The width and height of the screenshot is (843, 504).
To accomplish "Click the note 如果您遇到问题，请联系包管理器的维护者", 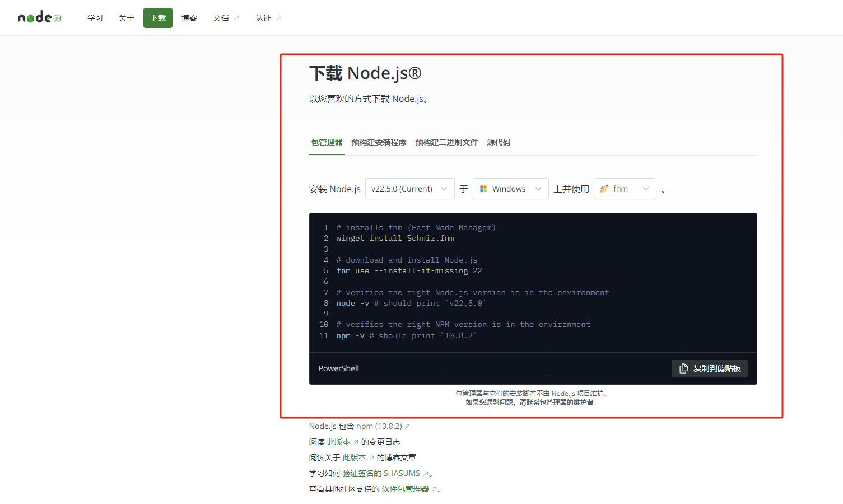I will [532, 403].
